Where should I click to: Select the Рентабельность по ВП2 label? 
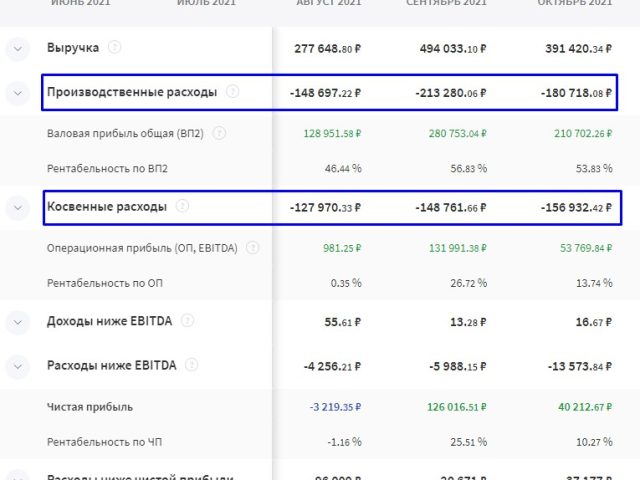pyautogui.click(x=107, y=169)
